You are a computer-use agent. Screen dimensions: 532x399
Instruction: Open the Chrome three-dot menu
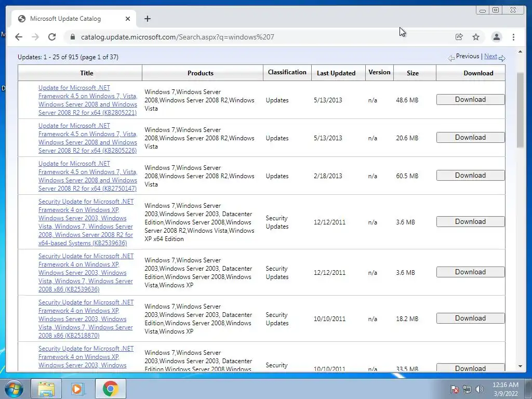click(x=514, y=37)
